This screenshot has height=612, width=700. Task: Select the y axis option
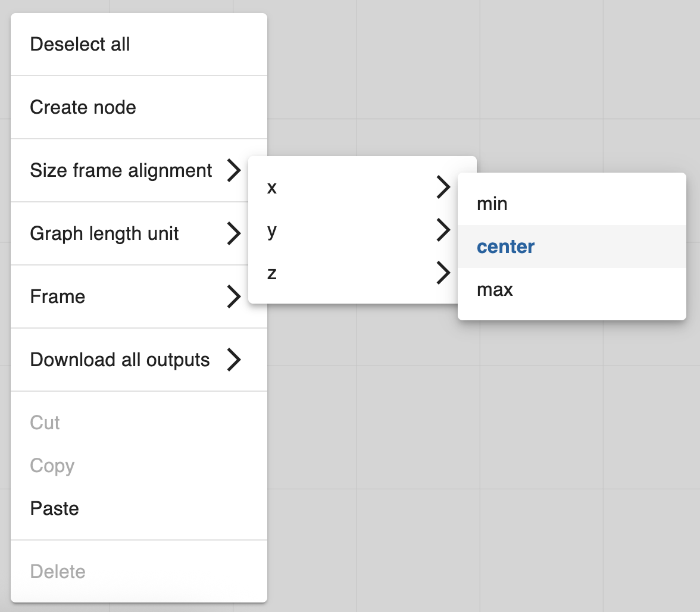click(x=272, y=230)
